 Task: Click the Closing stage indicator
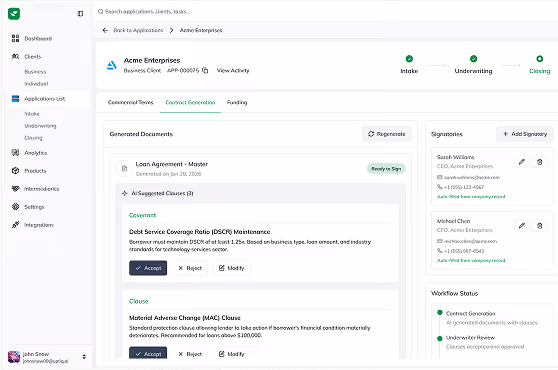coord(539,59)
